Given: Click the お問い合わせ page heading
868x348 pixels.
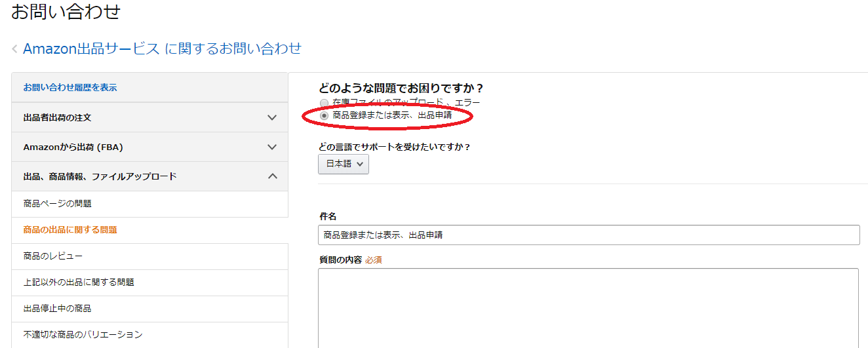Looking at the screenshot, I should coord(66,11).
